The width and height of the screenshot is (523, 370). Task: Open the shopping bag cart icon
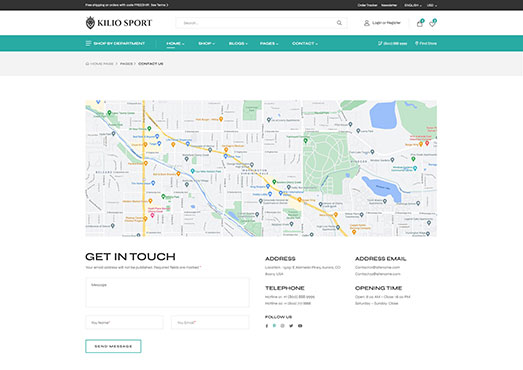tap(420, 23)
